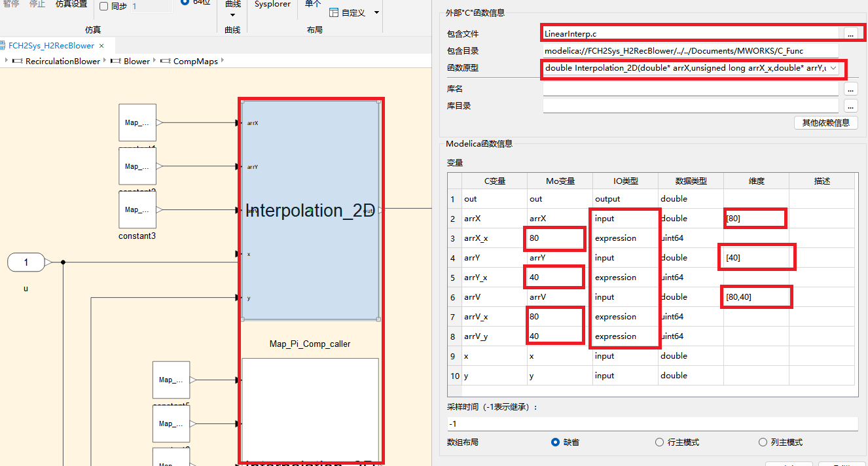Click the Map_Pi_Comp_caller label
The width and height of the screenshot is (868, 466).
[310, 344]
